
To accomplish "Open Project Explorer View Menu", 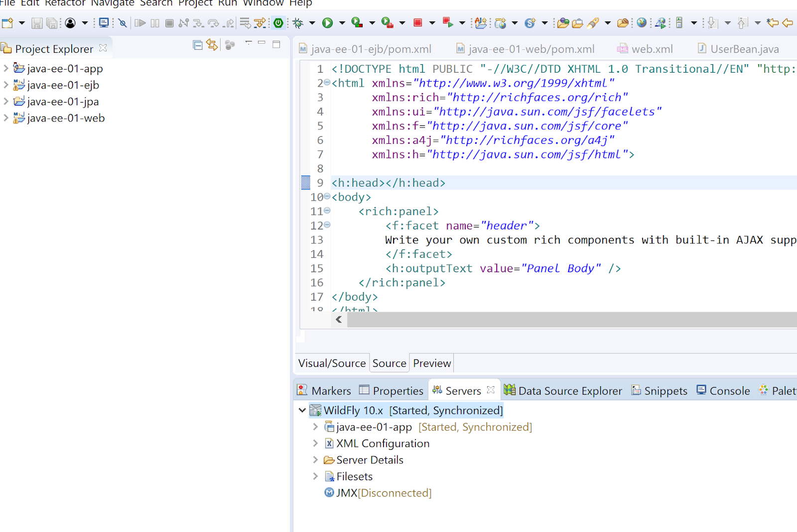I will pyautogui.click(x=249, y=43).
